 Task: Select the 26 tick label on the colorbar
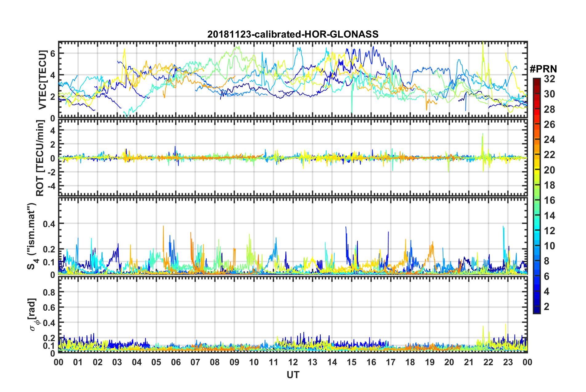coord(549,125)
